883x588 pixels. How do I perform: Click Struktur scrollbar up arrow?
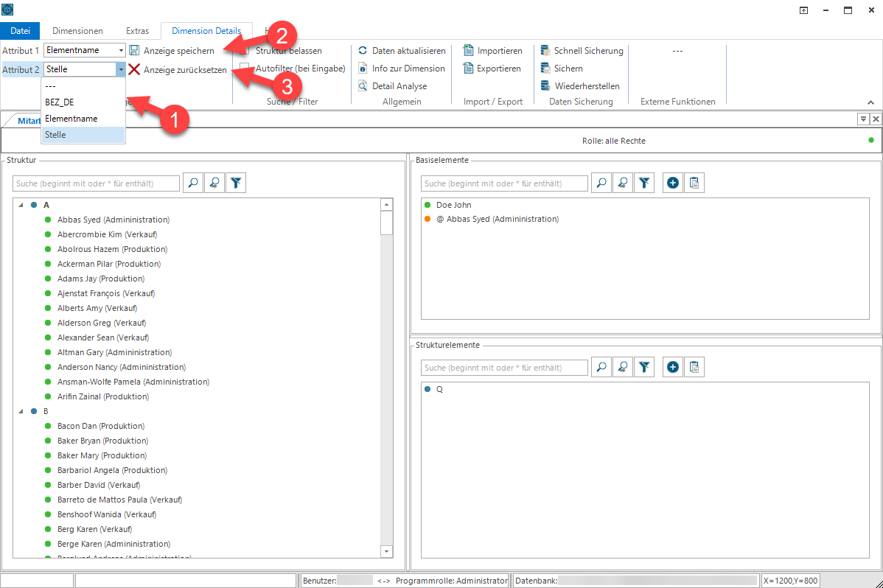tap(386, 204)
